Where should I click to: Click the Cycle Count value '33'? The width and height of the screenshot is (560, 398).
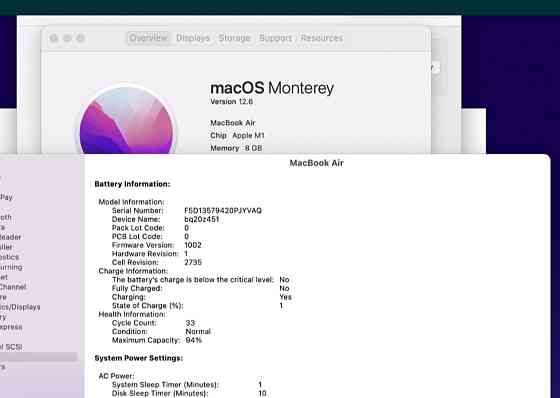[190, 323]
